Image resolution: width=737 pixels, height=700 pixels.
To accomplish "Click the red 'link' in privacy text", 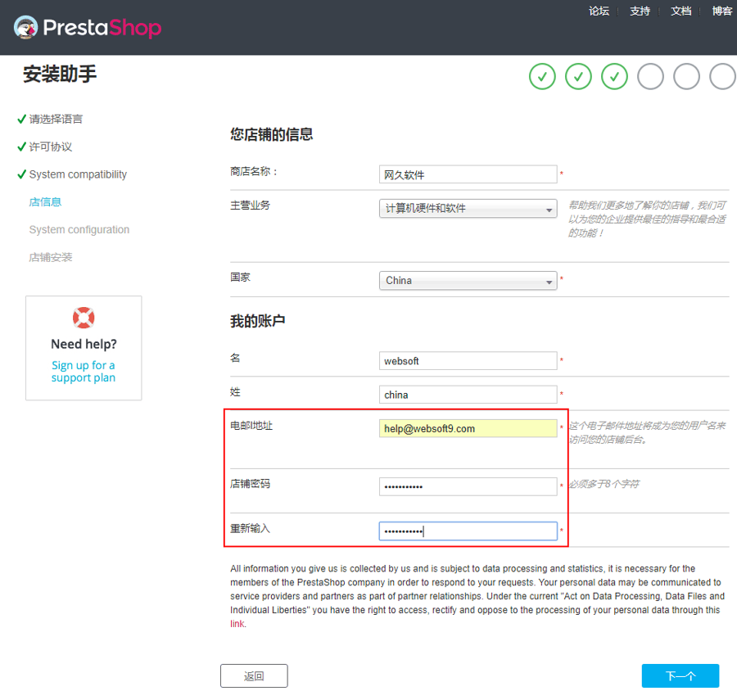I will tap(237, 624).
